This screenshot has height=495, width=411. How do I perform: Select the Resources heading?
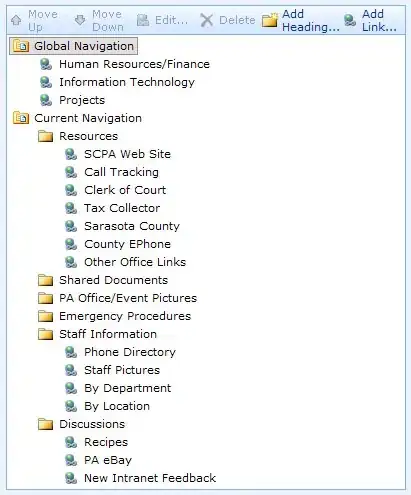pos(88,136)
